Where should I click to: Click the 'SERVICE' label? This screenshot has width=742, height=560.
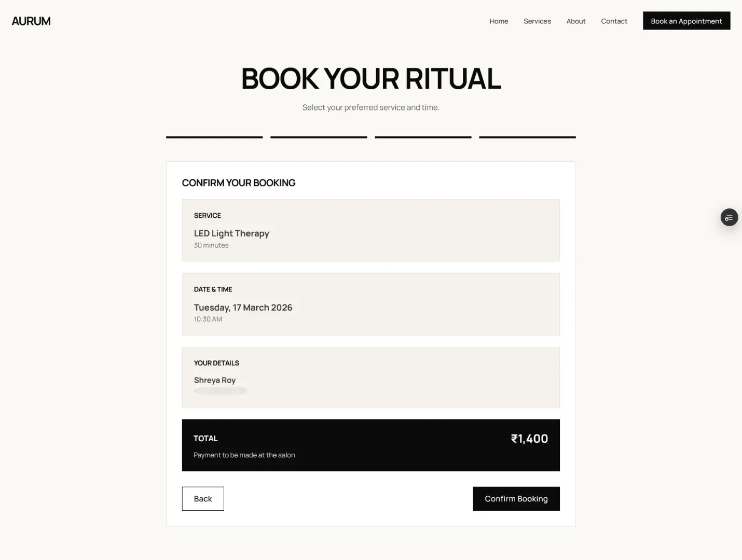click(208, 215)
